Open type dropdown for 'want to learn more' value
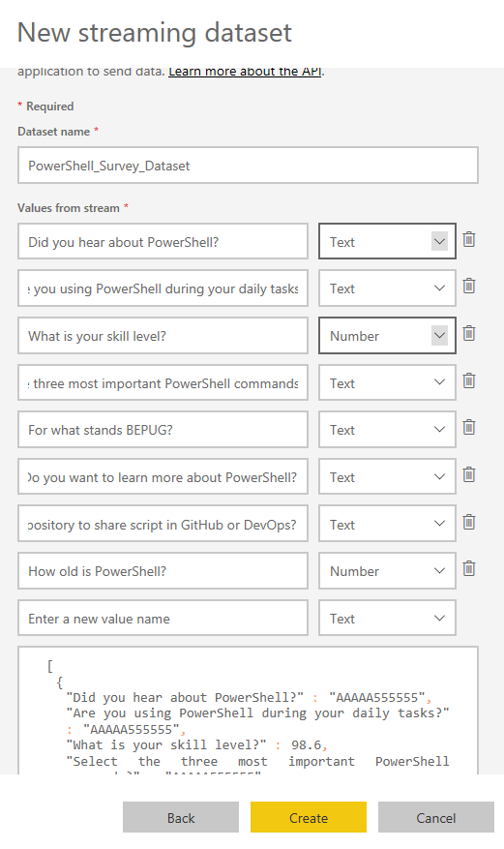The image size is (504, 849). tap(387, 477)
